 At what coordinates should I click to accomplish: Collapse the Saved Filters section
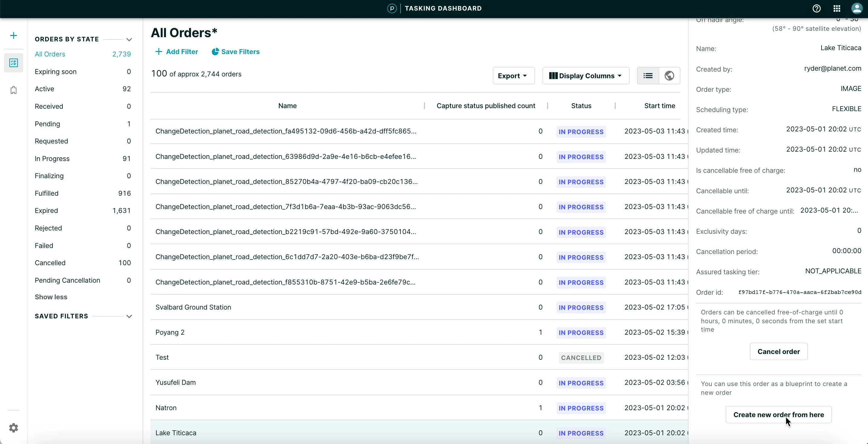[x=129, y=316]
